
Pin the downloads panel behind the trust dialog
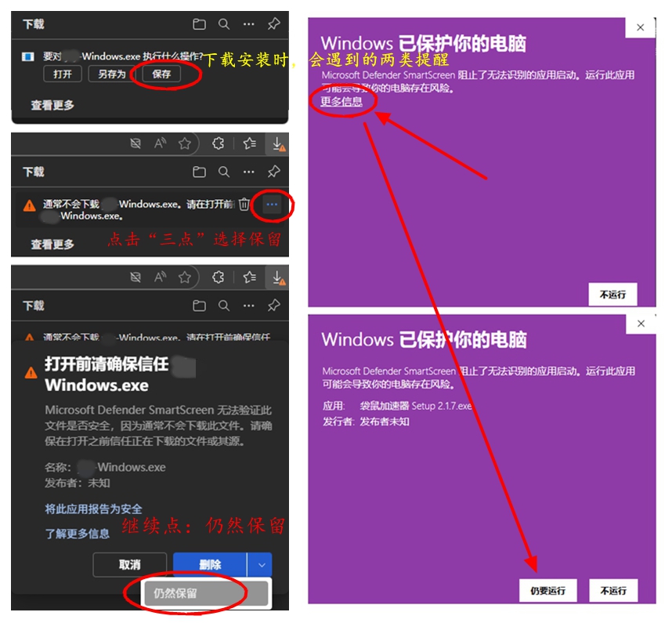273,306
